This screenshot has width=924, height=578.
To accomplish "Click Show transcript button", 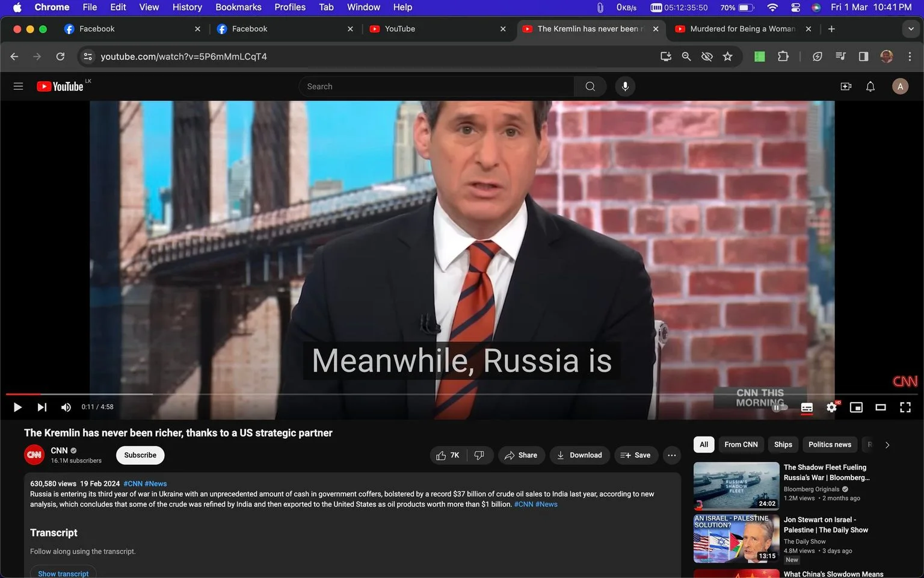I will coord(63,573).
